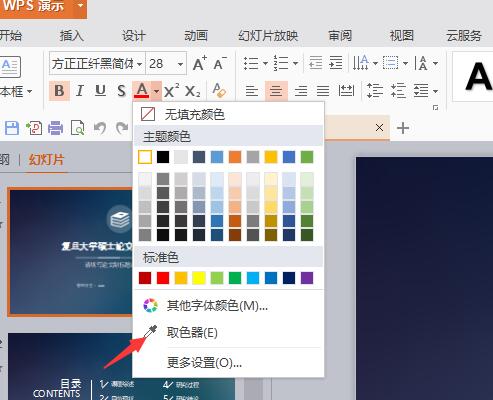Expand the align text box dropdown arrow
Screen dimensions: 493x400
click(x=405, y=63)
